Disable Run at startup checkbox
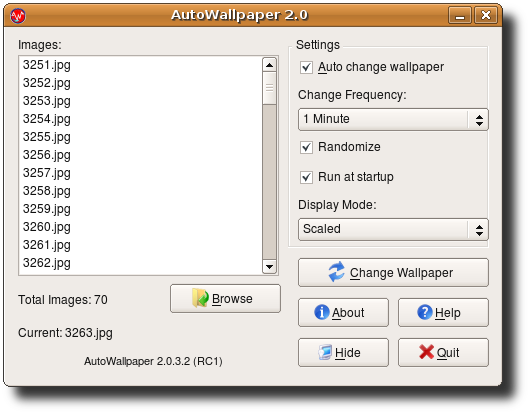 pyautogui.click(x=306, y=177)
